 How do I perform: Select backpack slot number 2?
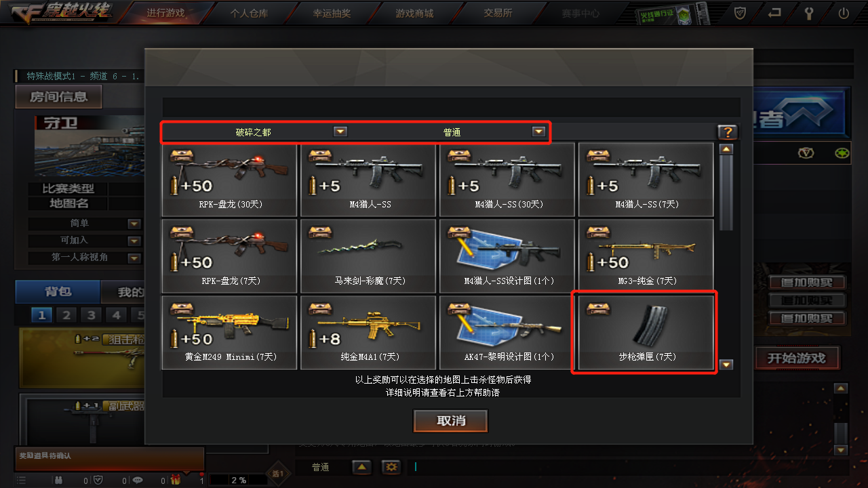coord(66,315)
